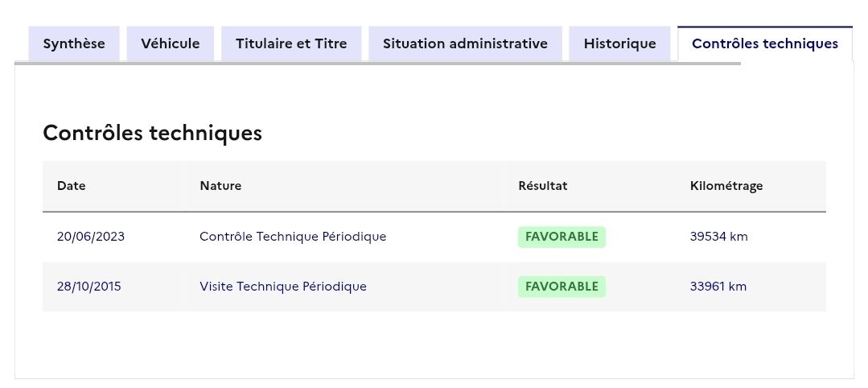Go to the Historique tab

pyautogui.click(x=619, y=43)
